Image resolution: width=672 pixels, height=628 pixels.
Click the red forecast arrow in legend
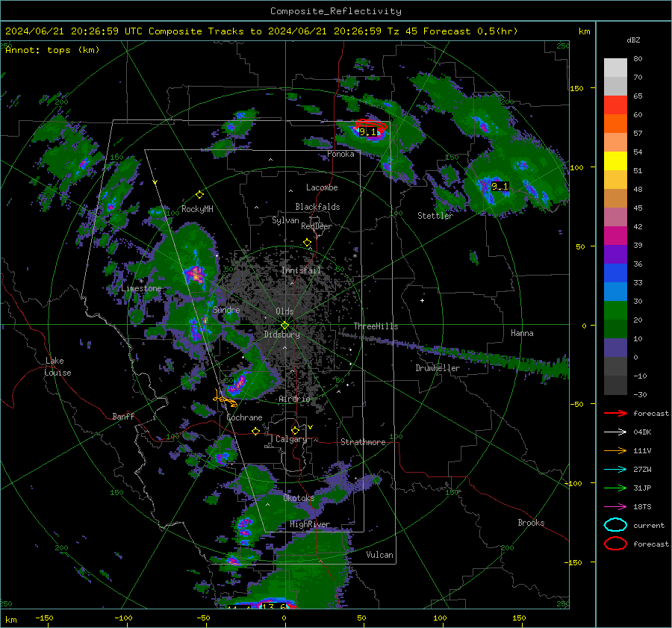(x=615, y=413)
